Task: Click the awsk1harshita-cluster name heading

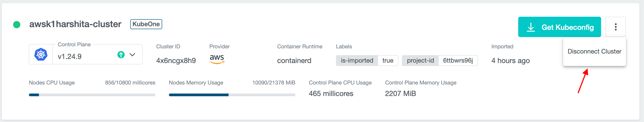Action: [75, 24]
